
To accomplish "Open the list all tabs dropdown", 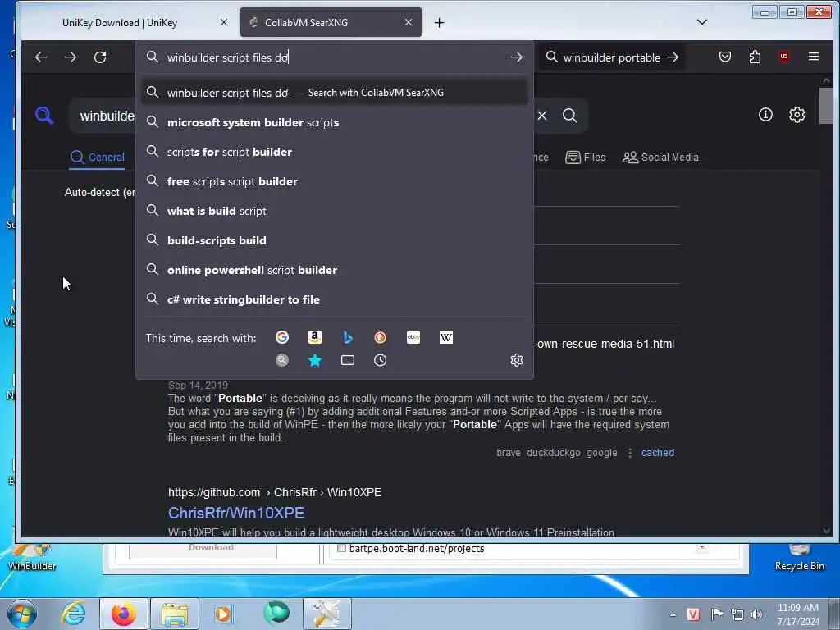I will tap(702, 22).
